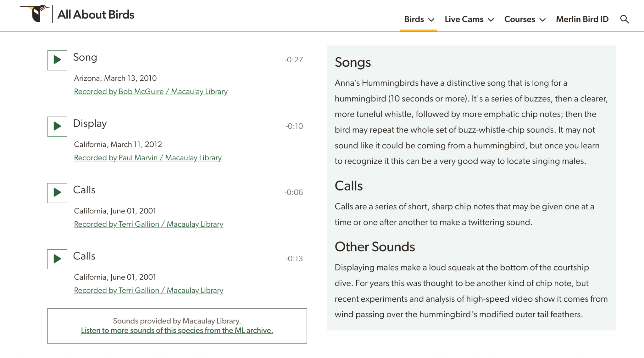Play the Display sound recording
This screenshot has width=644, height=358.
57,126
